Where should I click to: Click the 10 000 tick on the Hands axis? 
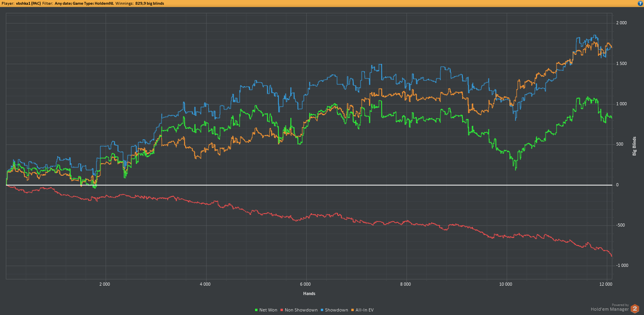click(x=505, y=284)
